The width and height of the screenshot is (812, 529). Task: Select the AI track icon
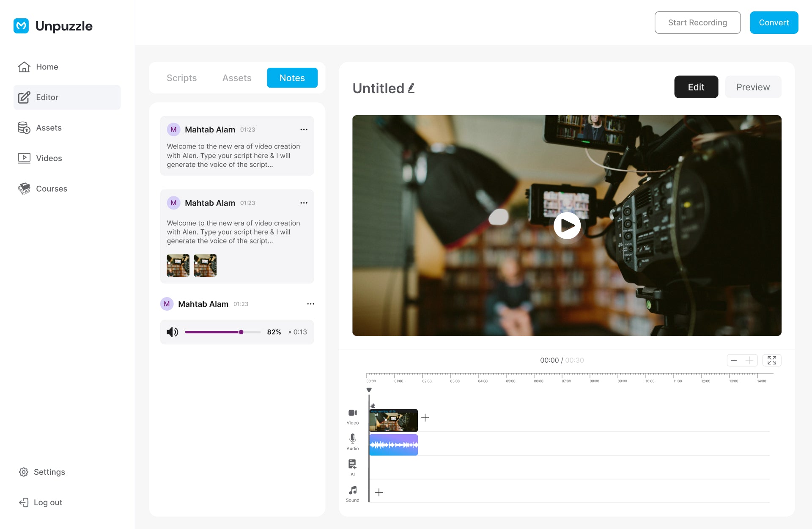(352, 464)
